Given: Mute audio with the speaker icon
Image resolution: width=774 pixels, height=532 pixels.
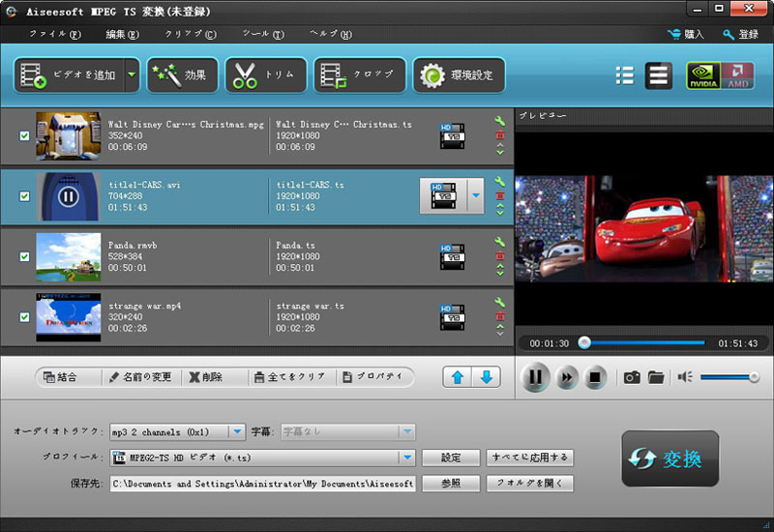Looking at the screenshot, I should tap(685, 377).
